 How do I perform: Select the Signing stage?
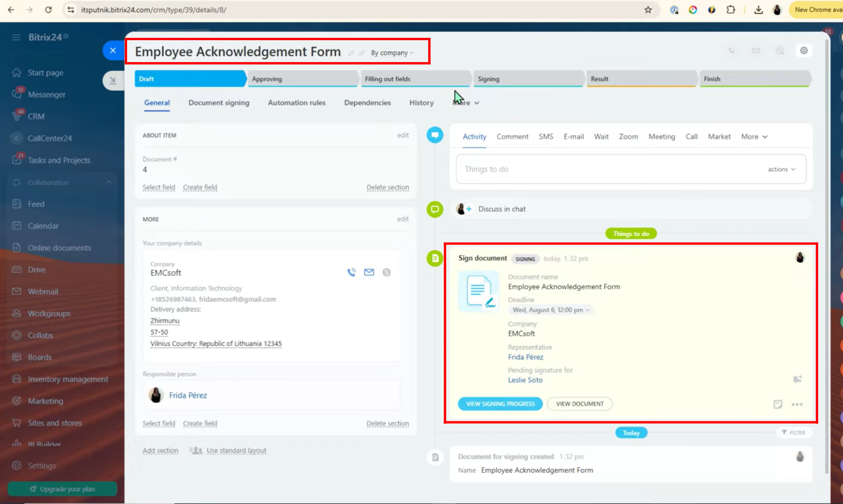[x=529, y=79]
